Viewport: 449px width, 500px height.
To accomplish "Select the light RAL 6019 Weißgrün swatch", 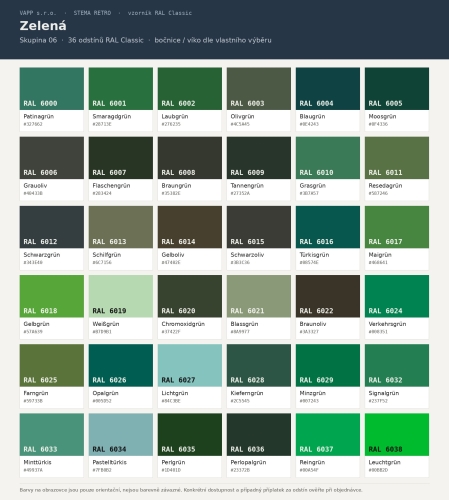I will 121,296.
